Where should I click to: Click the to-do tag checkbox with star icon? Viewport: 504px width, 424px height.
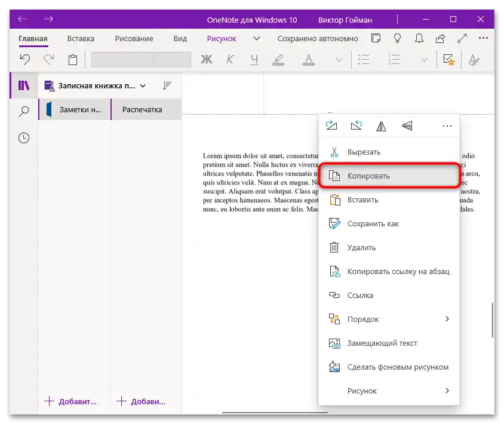448,60
